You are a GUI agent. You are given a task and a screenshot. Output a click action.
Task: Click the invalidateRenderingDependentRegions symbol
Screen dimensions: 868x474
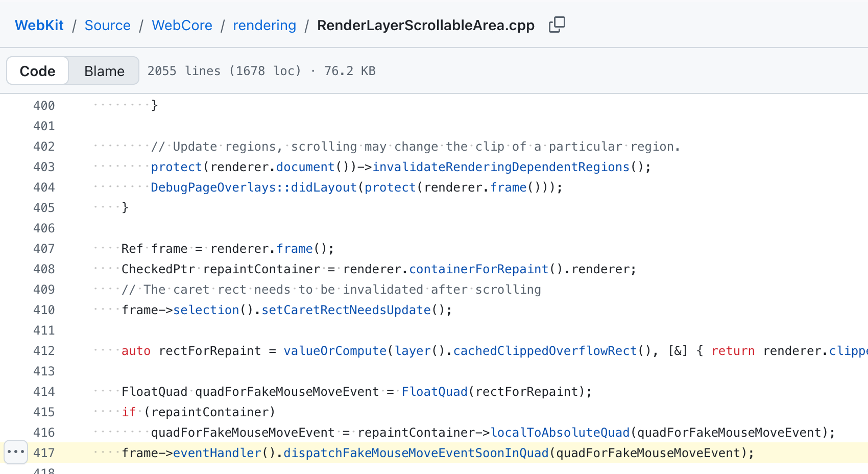pyautogui.click(x=501, y=167)
